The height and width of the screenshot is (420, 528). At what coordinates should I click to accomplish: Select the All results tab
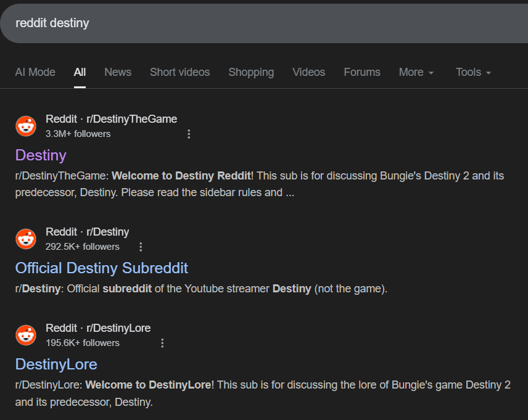(80, 72)
